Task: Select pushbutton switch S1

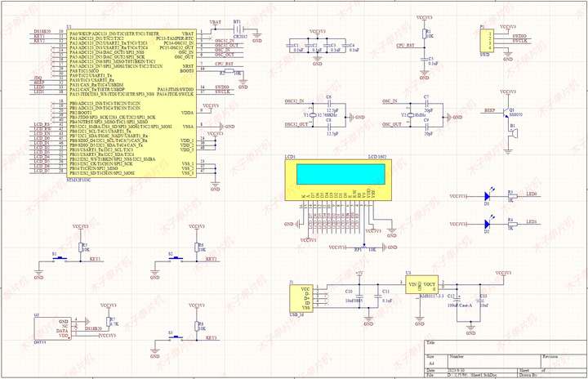Action: [60, 258]
